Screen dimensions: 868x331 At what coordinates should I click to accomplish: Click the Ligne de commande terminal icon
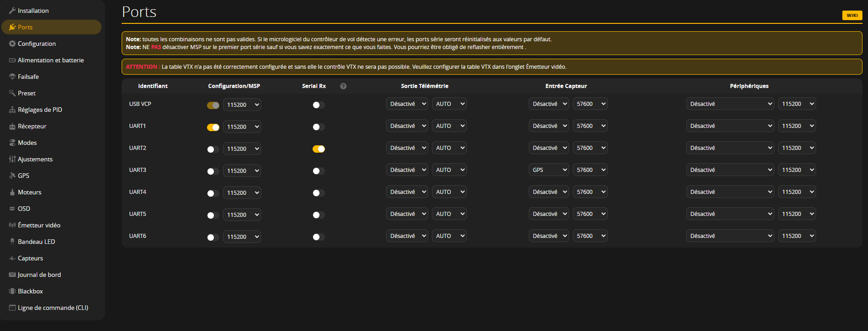12,308
